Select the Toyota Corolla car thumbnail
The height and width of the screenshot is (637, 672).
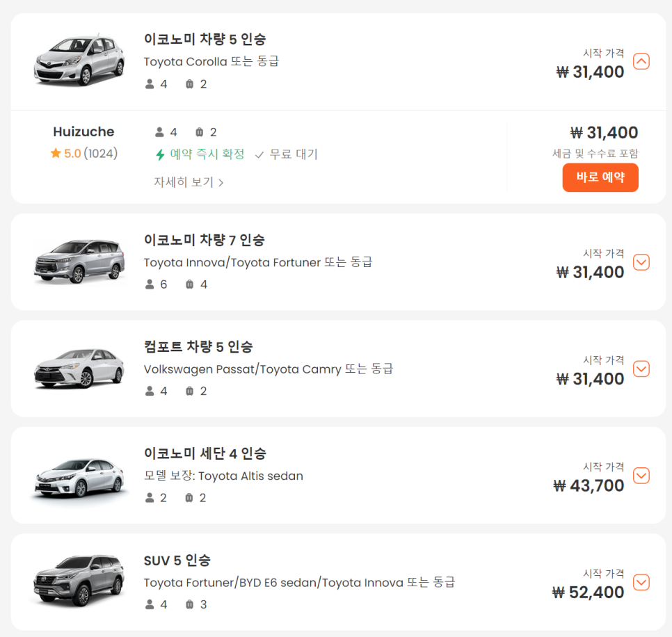point(79,60)
